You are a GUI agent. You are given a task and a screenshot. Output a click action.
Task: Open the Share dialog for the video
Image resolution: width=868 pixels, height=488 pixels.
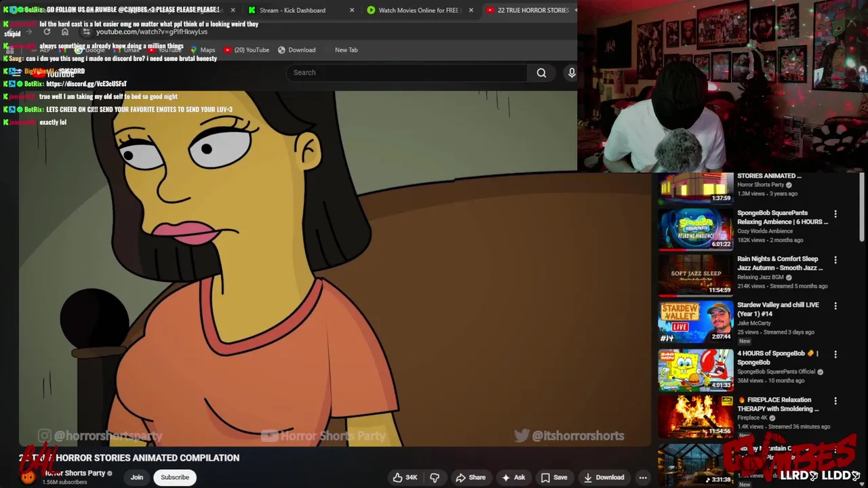pyautogui.click(x=471, y=477)
